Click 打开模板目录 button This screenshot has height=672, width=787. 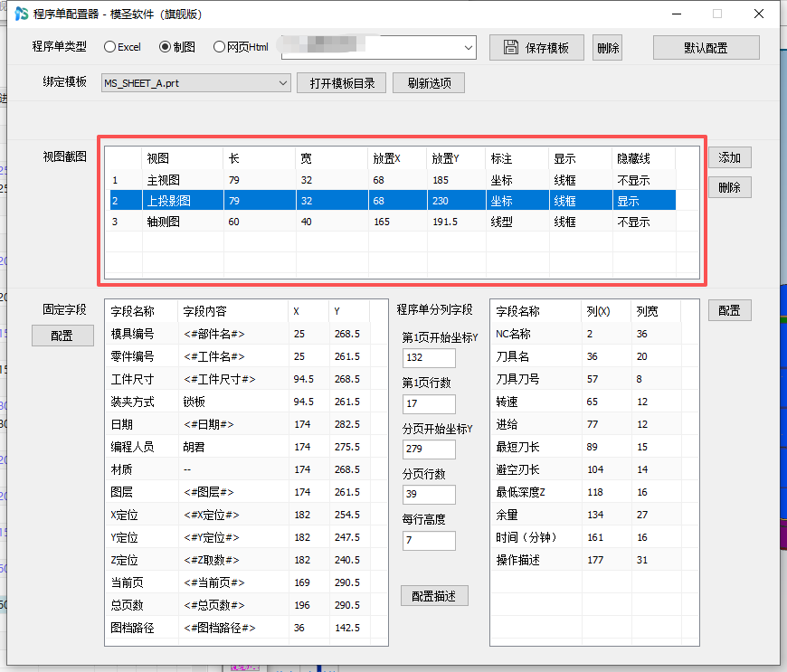point(341,83)
